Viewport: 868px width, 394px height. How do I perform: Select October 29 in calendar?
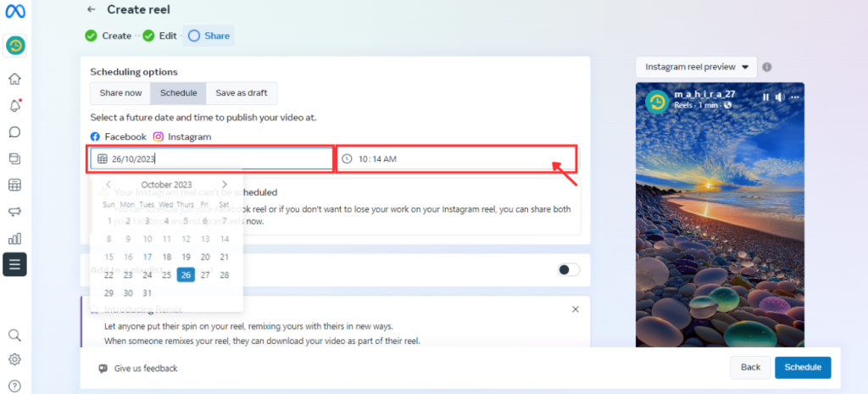tap(109, 293)
